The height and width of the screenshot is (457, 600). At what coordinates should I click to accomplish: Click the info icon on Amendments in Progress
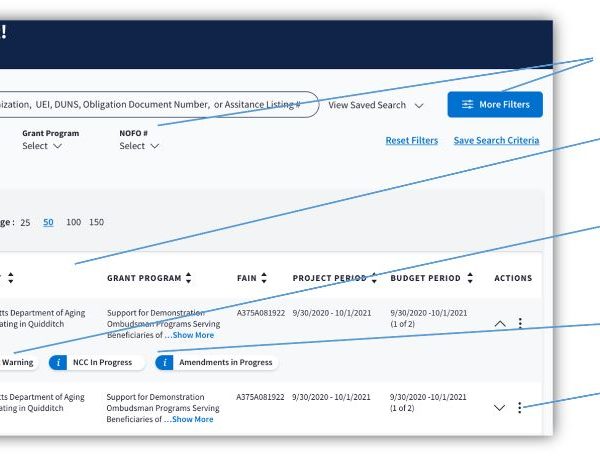tap(164, 362)
